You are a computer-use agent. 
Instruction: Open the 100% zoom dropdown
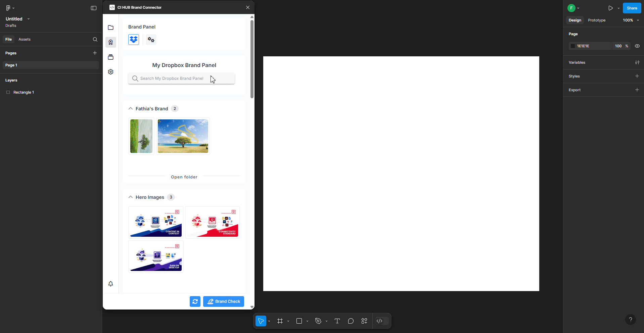(x=631, y=20)
